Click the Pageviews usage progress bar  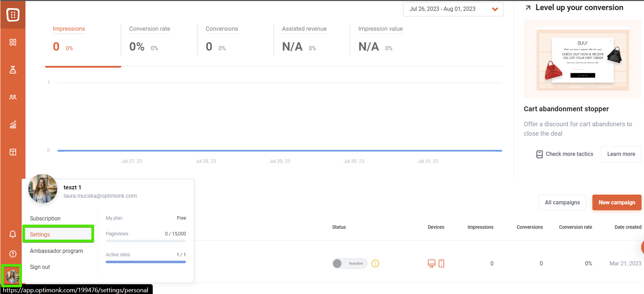146,241
